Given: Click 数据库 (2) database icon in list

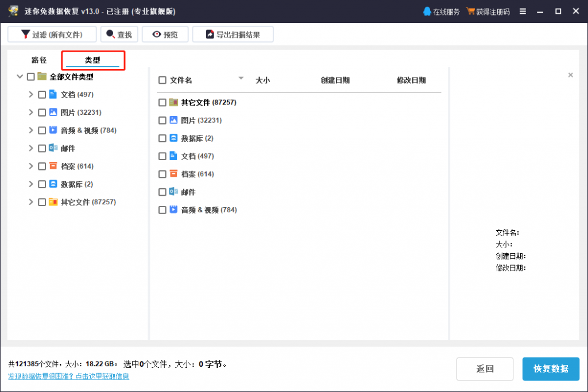Looking at the screenshot, I should coord(173,138).
